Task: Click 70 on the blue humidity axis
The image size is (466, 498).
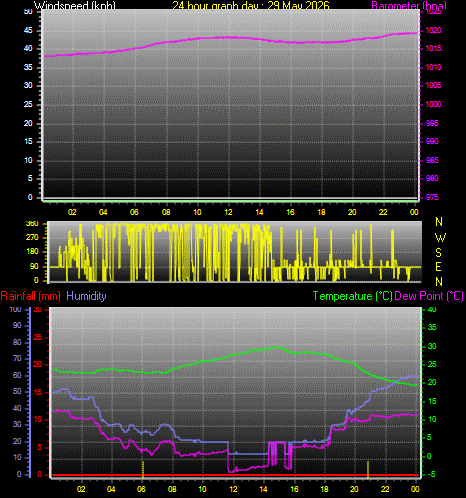Action: 17,359
